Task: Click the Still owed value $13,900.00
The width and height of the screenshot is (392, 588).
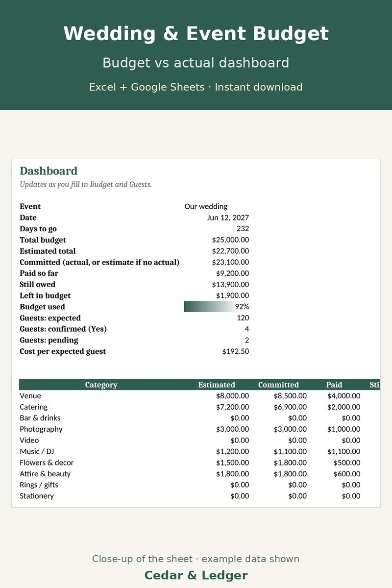Action: pyautogui.click(x=230, y=285)
